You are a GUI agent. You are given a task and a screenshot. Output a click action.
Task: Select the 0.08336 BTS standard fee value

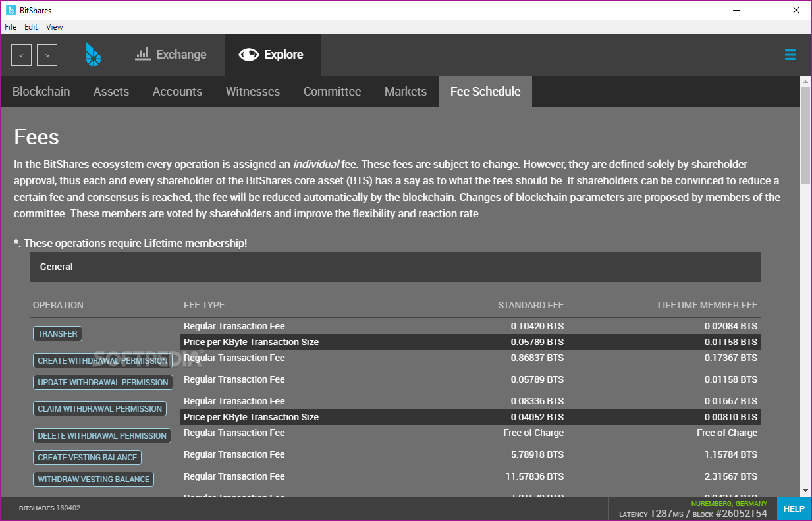(x=537, y=401)
